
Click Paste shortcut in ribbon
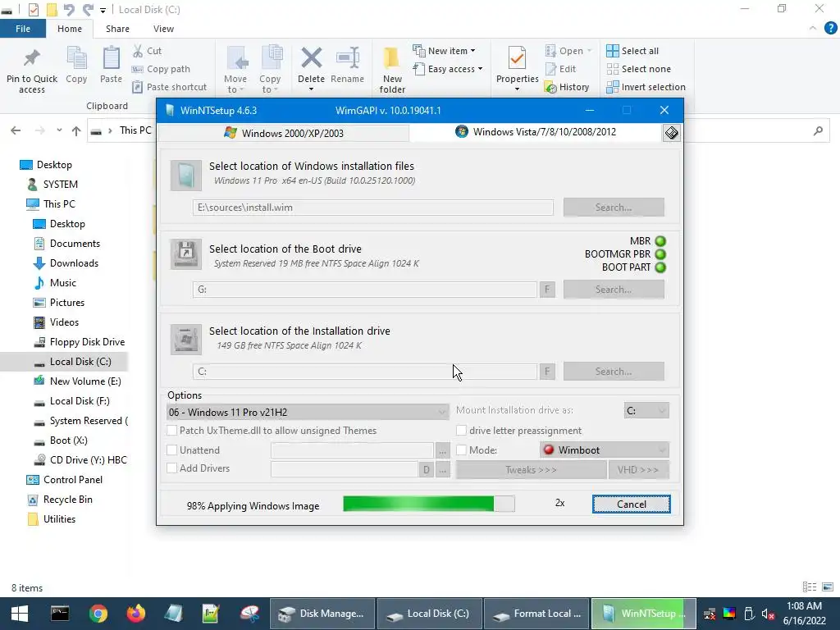(x=169, y=87)
